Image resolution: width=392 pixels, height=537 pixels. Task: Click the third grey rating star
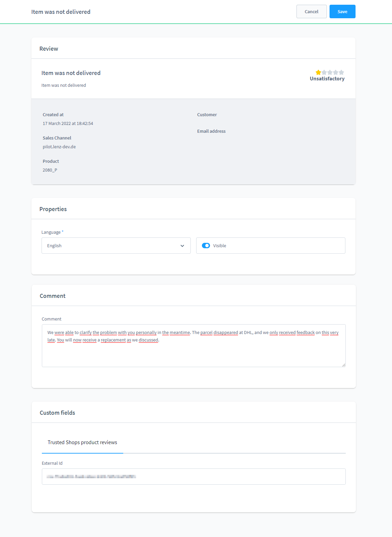click(330, 72)
